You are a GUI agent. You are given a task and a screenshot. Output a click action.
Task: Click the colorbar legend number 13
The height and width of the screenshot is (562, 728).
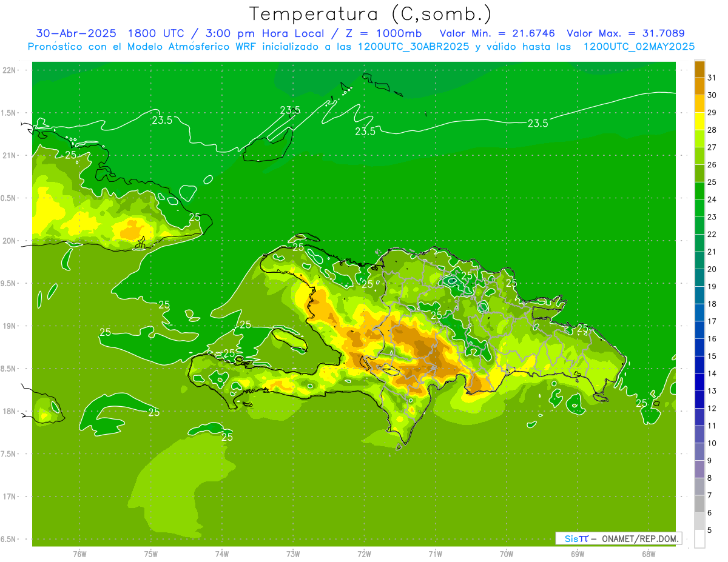pos(712,391)
